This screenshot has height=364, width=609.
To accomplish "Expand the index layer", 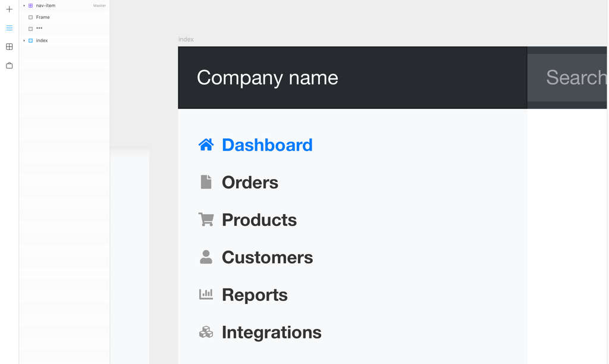I will point(24,40).
